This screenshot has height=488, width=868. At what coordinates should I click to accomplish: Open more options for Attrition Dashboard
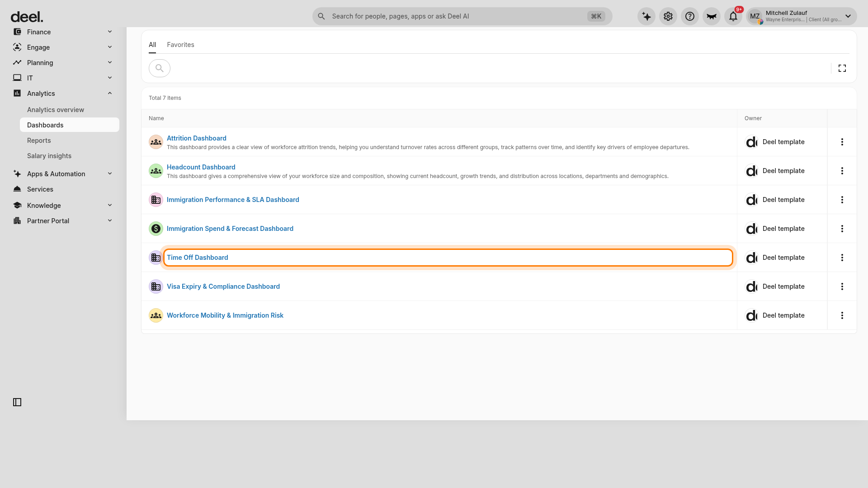click(842, 142)
